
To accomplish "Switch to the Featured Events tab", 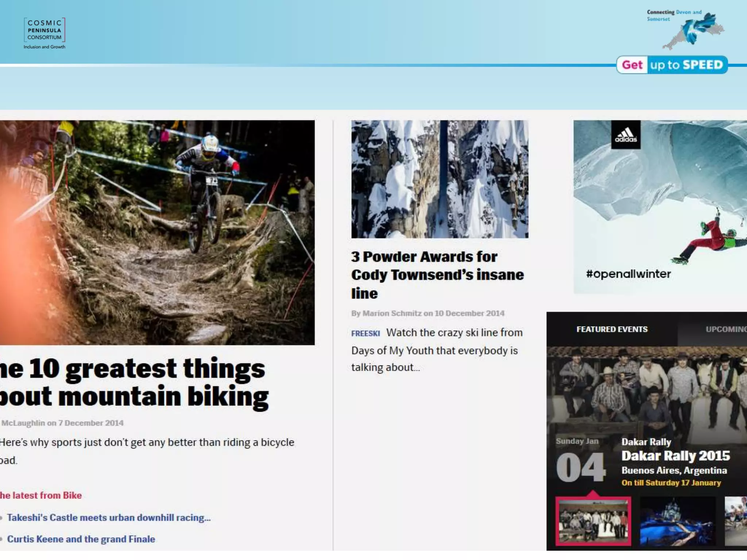I will [x=612, y=329].
